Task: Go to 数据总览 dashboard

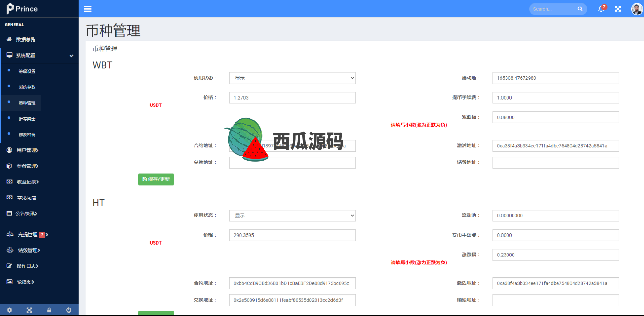Action: coord(26,40)
